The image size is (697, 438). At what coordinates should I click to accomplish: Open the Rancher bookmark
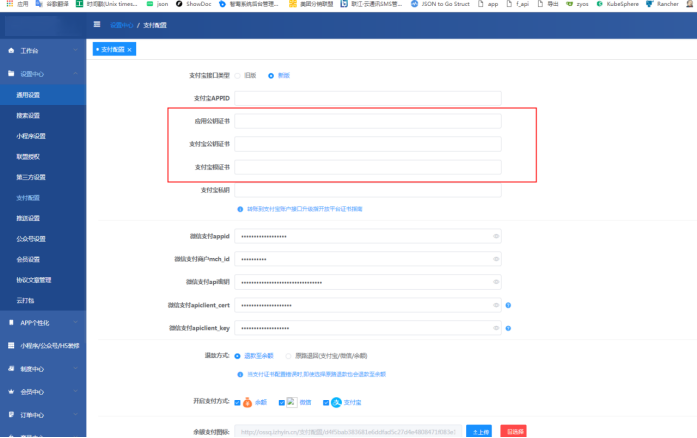662,4
